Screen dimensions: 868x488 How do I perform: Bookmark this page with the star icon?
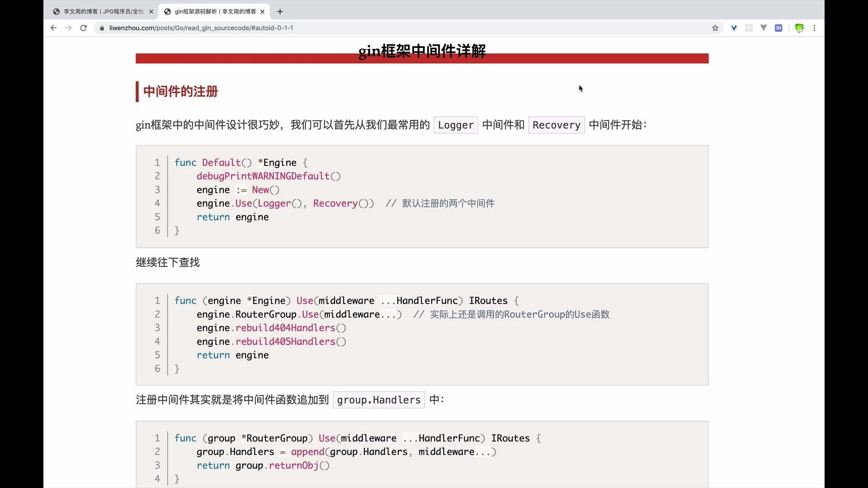[x=715, y=28]
